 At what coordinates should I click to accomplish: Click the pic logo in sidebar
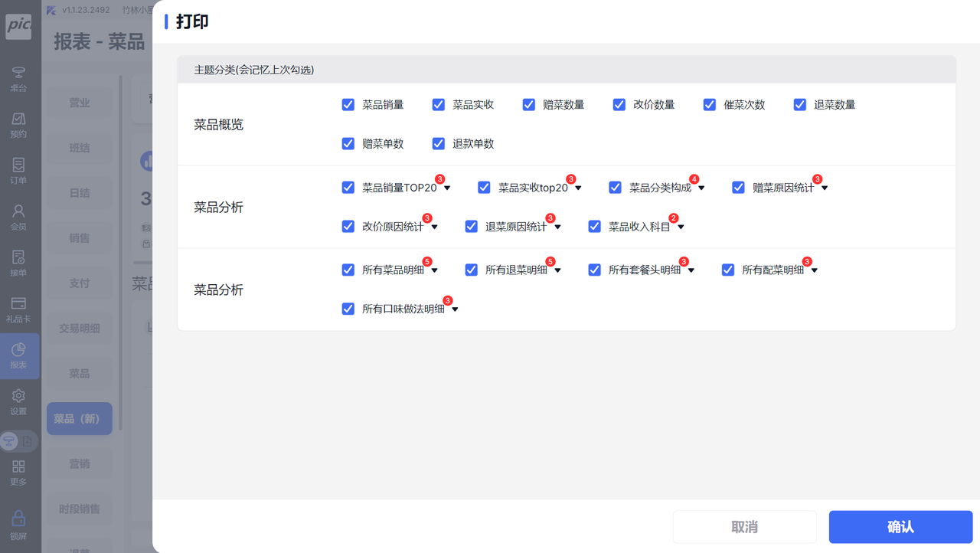coord(18,26)
